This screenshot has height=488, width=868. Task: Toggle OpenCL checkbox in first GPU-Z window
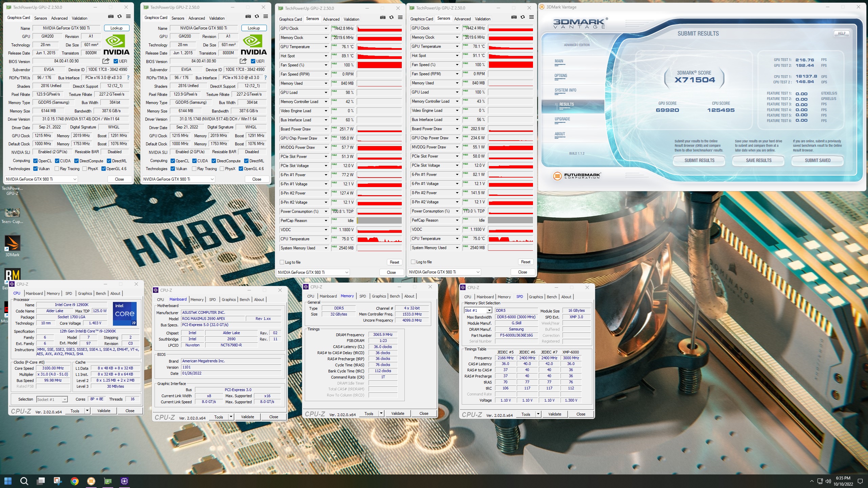[35, 161]
